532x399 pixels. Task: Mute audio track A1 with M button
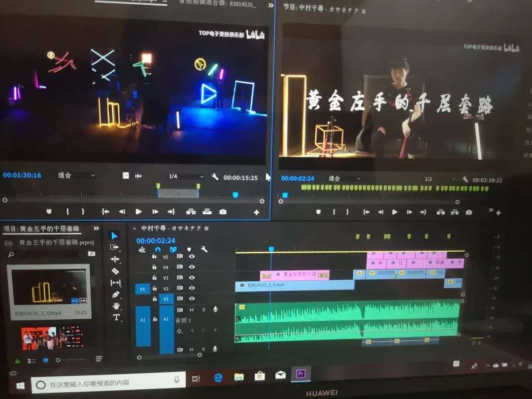coord(192,309)
